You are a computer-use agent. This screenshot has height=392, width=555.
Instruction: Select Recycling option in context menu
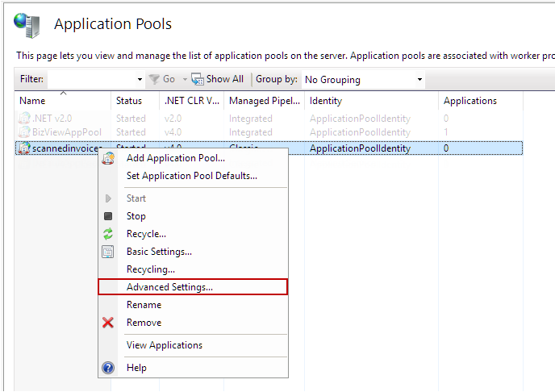[150, 269]
